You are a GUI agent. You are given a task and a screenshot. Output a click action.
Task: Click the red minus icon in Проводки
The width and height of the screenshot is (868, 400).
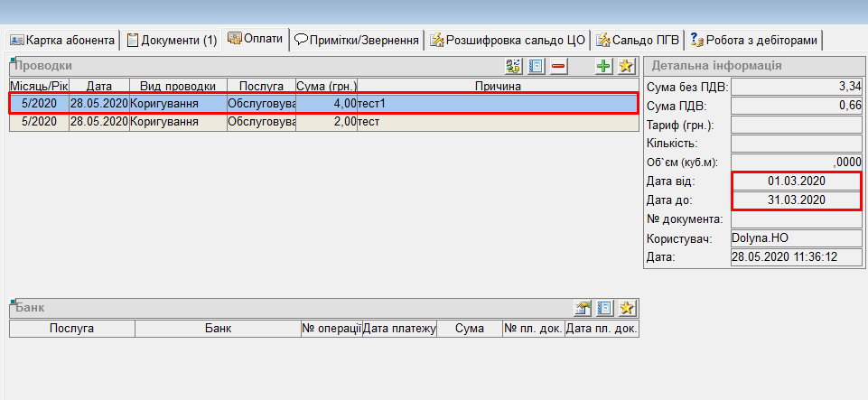559,66
